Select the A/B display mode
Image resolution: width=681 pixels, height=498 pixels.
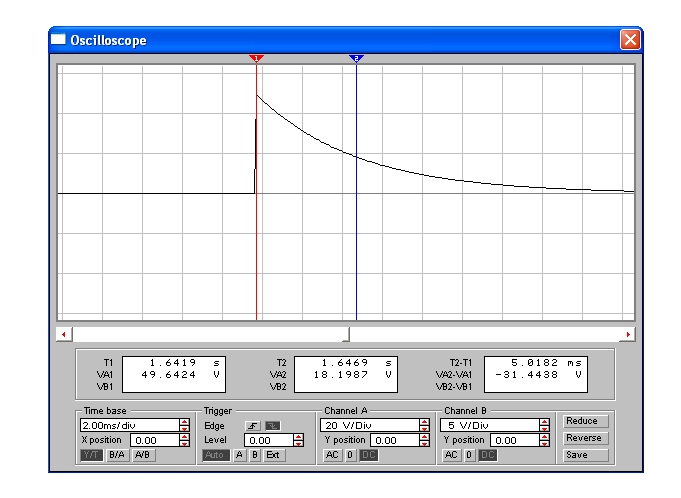pyautogui.click(x=142, y=455)
